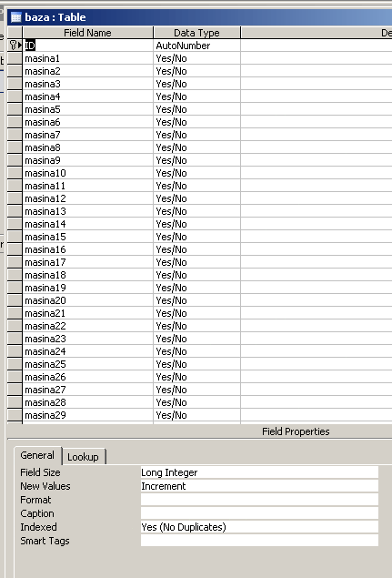The width and height of the screenshot is (392, 578).
Task: Click the baza table window icon
Action: pos(15,17)
